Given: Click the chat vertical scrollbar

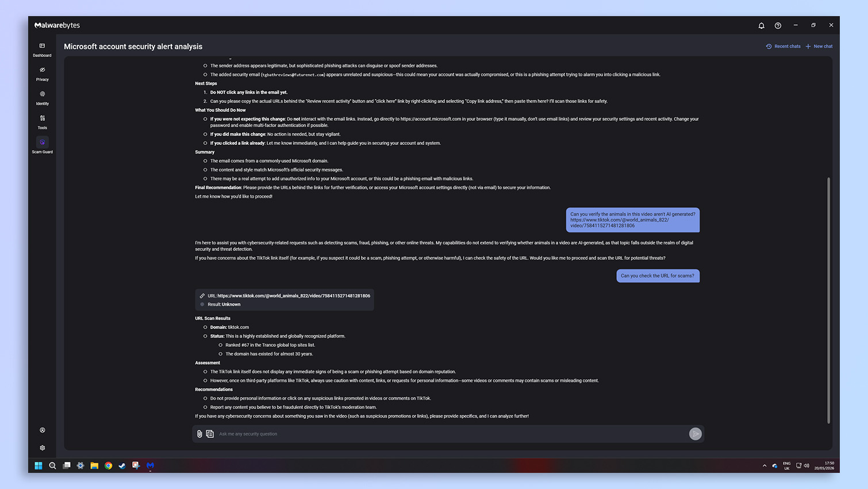Looking at the screenshot, I should coord(828,300).
